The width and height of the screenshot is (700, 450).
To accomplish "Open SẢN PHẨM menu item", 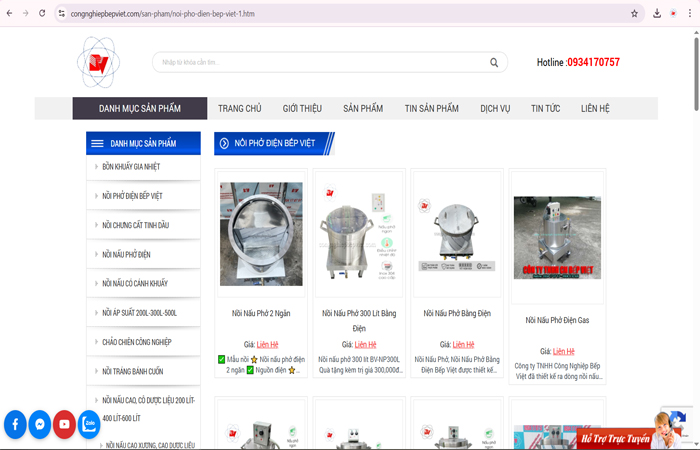I will pos(363,108).
